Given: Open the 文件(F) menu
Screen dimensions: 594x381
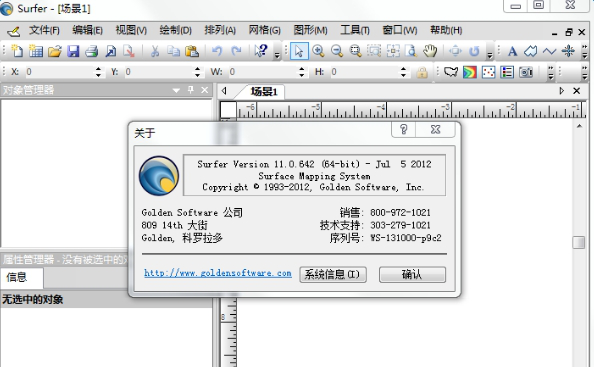Looking at the screenshot, I should click(x=44, y=30).
